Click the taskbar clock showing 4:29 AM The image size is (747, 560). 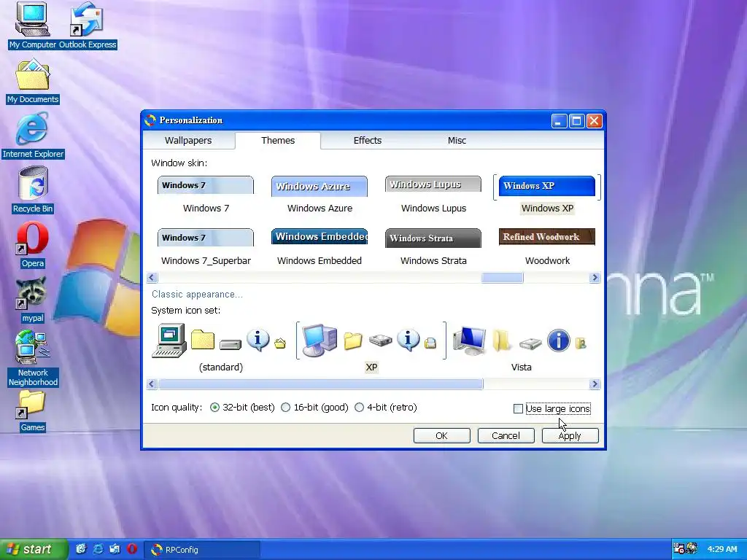point(722,549)
